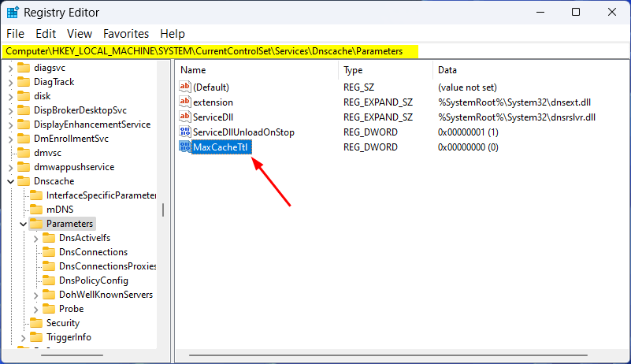
Task: Click the 0x00000000 (0) data cell
Action: pyautogui.click(x=468, y=147)
